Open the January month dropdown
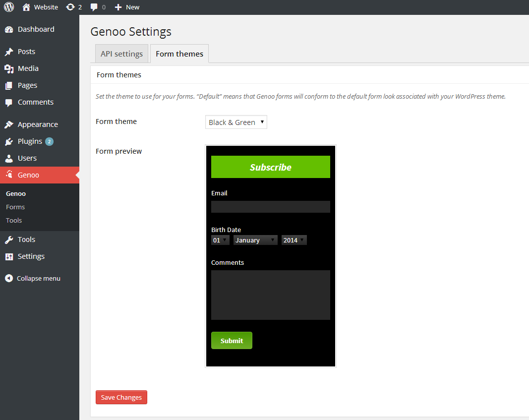This screenshot has height=420, width=529. point(255,240)
